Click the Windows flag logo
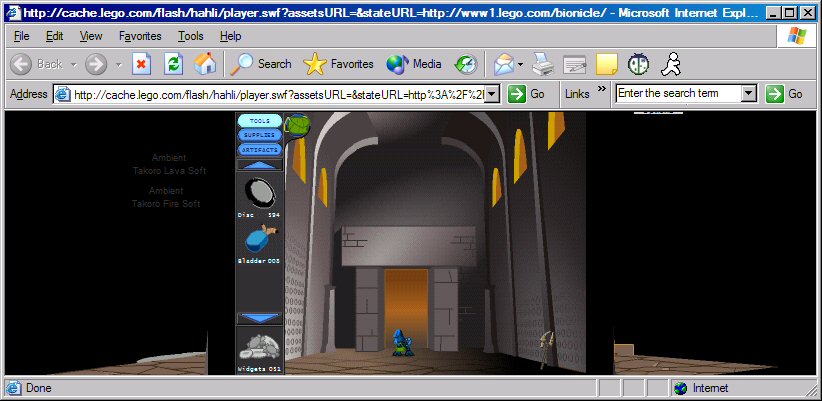This screenshot has width=822, height=401. (x=797, y=36)
